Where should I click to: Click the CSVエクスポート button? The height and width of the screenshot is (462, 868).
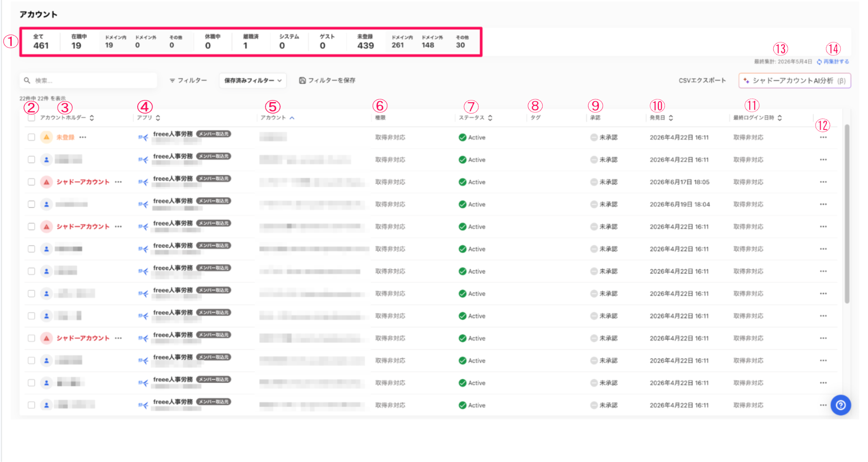pos(702,80)
